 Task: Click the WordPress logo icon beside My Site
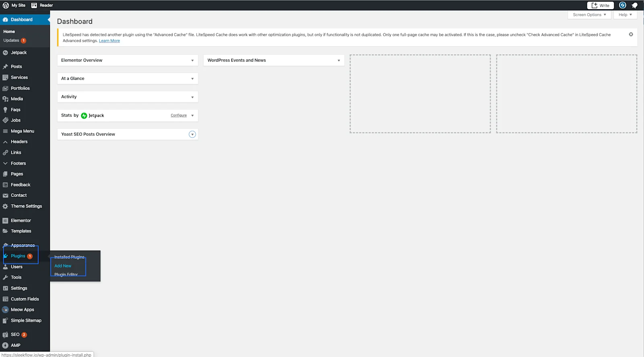coord(6,5)
